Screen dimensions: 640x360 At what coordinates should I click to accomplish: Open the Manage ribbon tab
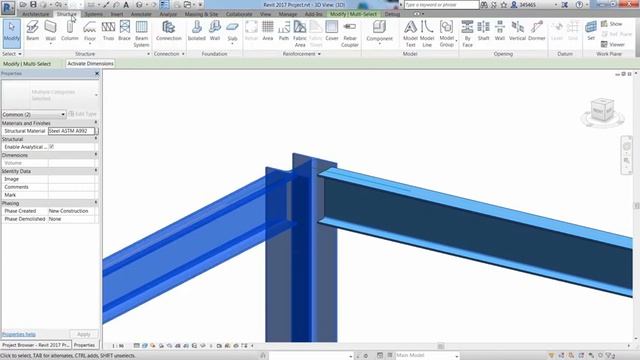287,14
